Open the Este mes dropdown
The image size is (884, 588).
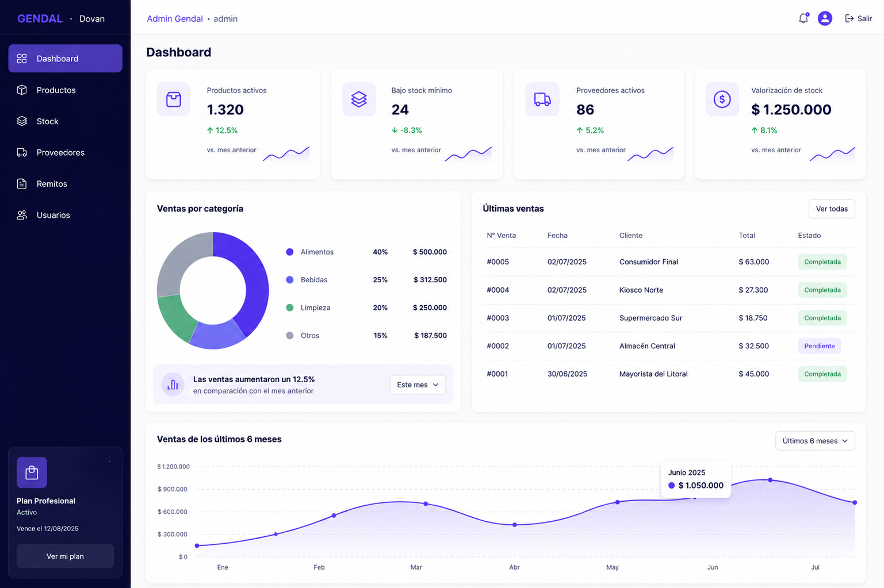418,385
